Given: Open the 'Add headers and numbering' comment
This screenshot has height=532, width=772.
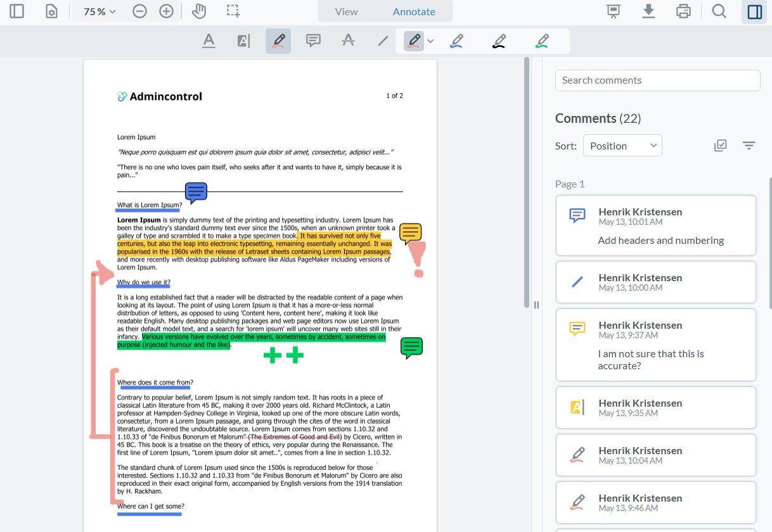Looking at the screenshot, I should pos(656,225).
